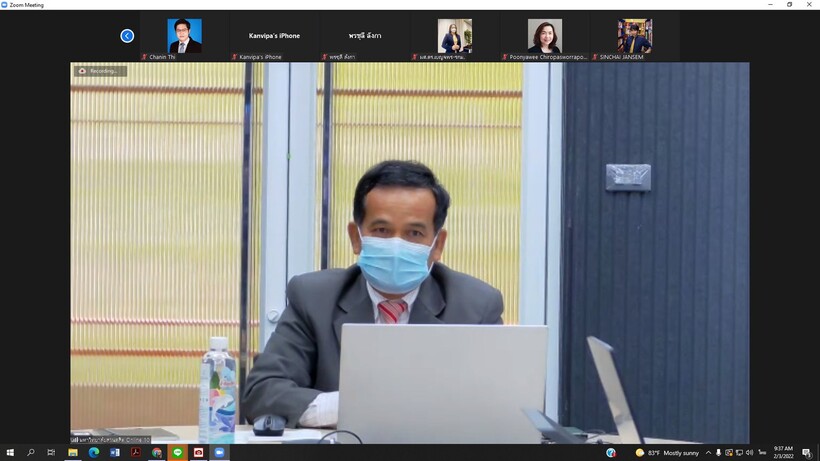This screenshot has height=461, width=820.
Task: Open volume control in system tray
Action: pos(749,453)
